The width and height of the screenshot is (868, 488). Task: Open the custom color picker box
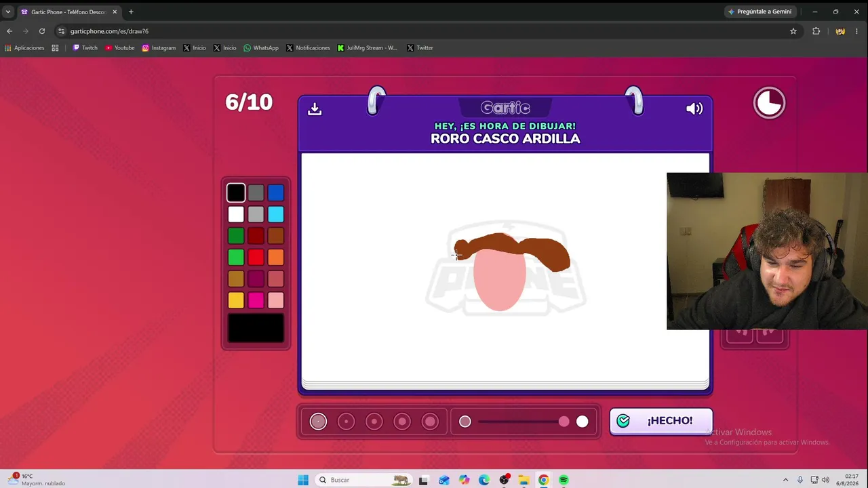coord(256,328)
